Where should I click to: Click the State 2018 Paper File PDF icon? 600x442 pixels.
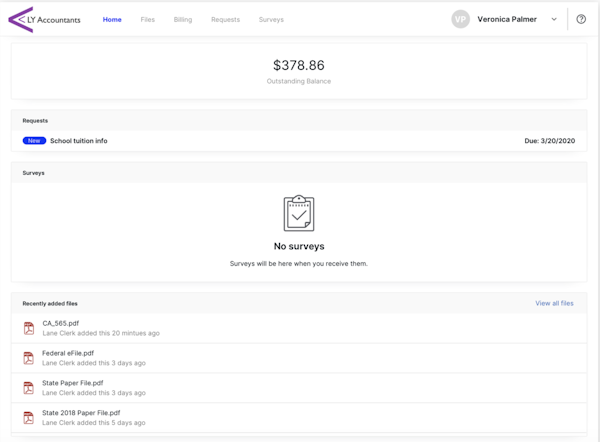tap(29, 418)
